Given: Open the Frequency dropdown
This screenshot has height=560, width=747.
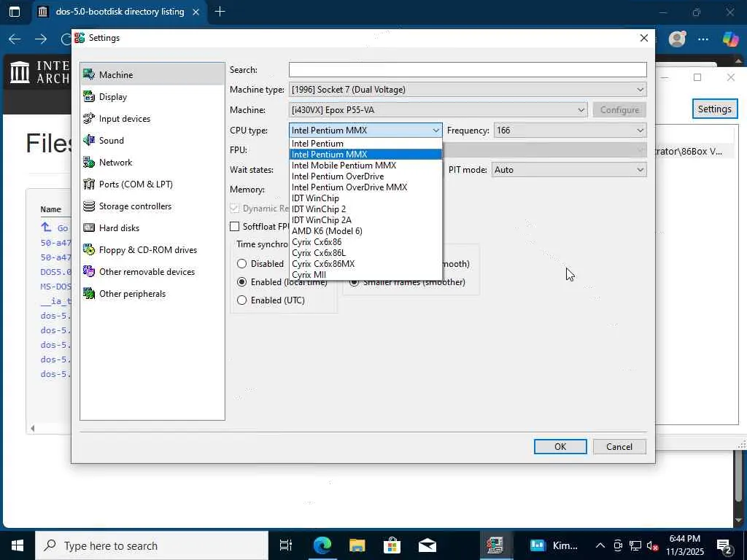Looking at the screenshot, I should click(x=570, y=130).
